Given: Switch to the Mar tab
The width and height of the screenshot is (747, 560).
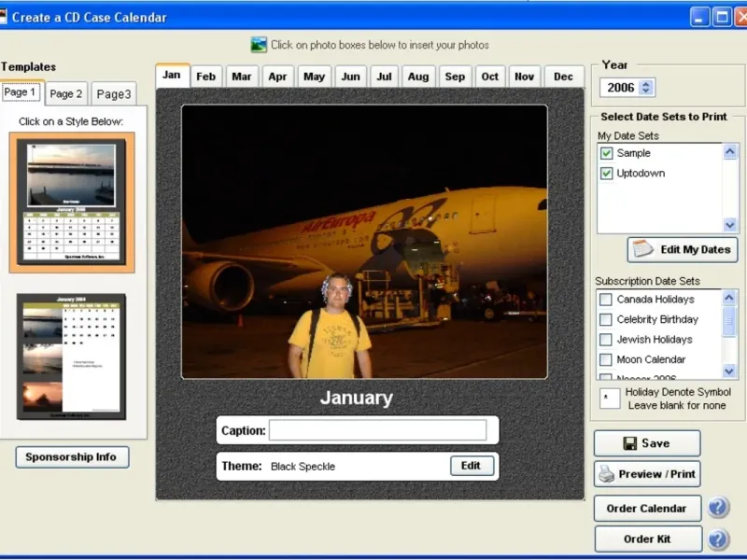Looking at the screenshot, I should click(242, 77).
